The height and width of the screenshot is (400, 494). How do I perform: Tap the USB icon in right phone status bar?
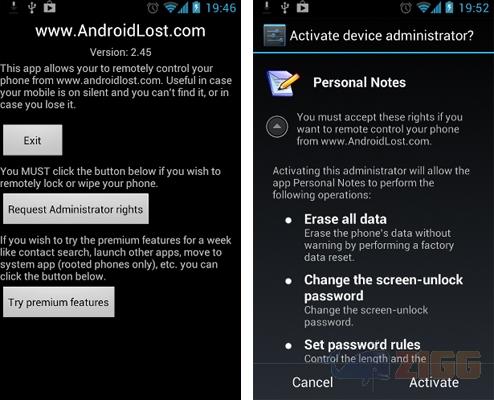click(285, 7)
